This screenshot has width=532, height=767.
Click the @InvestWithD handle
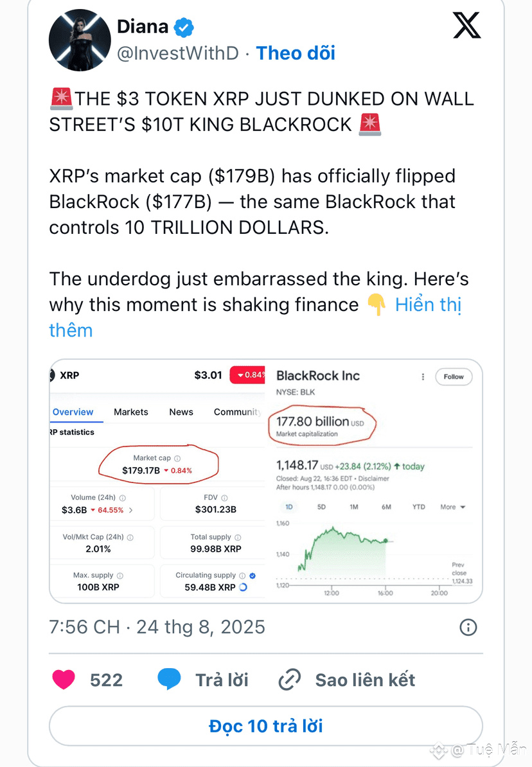pyautogui.click(x=178, y=53)
